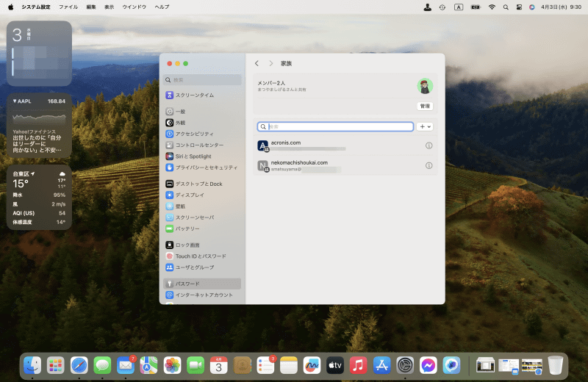Open 一般 settings in sidebar

point(202,112)
